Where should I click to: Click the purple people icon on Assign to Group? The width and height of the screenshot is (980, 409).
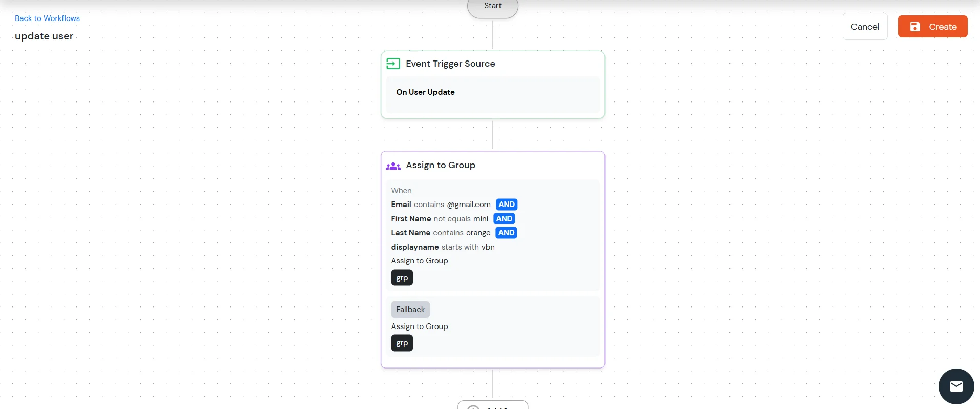pos(393,166)
